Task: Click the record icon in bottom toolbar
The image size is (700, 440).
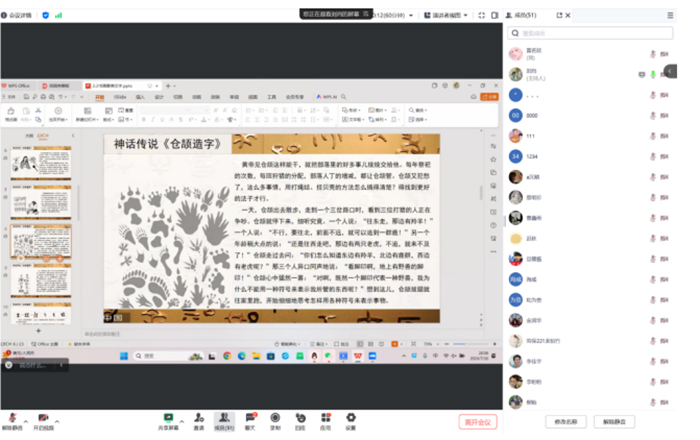Action: tap(275, 418)
